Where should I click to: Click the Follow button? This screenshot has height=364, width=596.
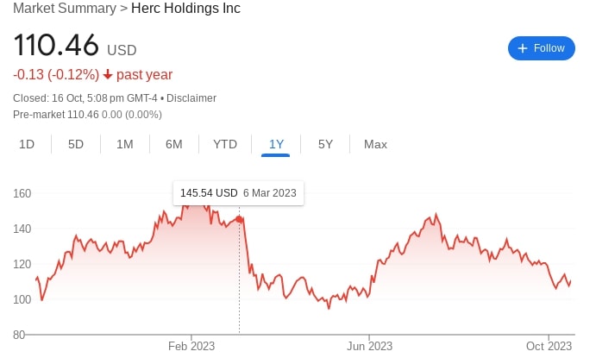[541, 48]
